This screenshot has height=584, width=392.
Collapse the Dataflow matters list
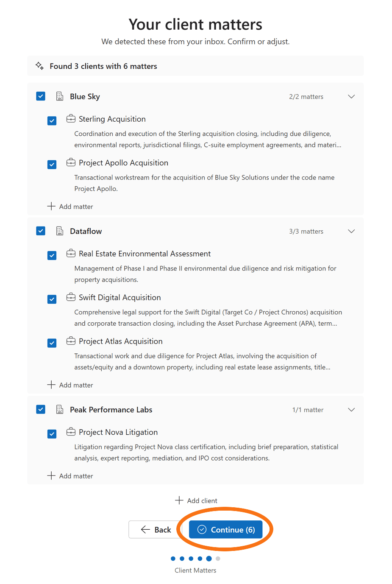point(351,231)
